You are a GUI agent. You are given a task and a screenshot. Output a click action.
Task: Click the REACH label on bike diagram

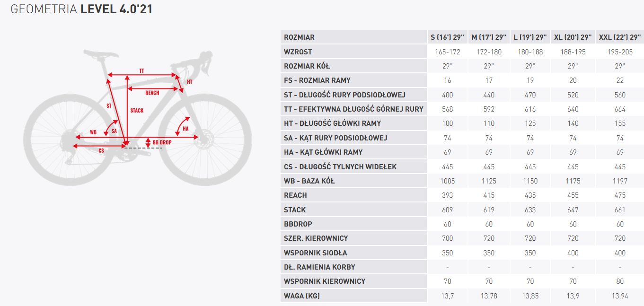[152, 93]
